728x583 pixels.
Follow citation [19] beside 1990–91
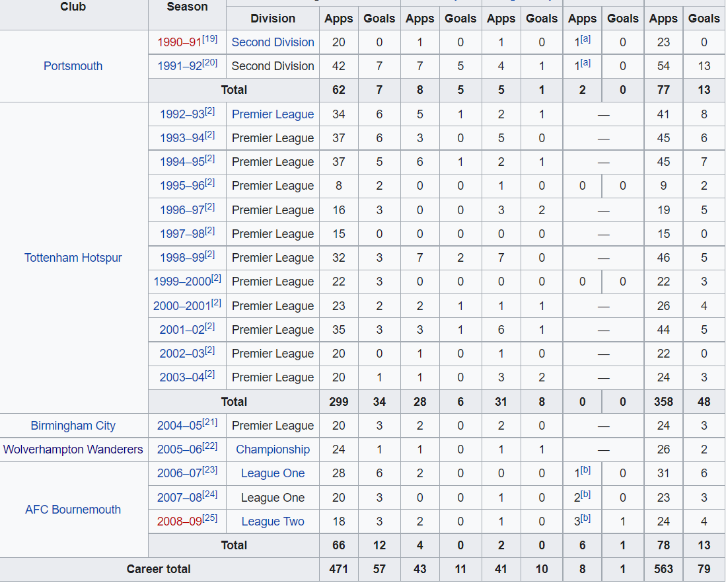click(209, 38)
